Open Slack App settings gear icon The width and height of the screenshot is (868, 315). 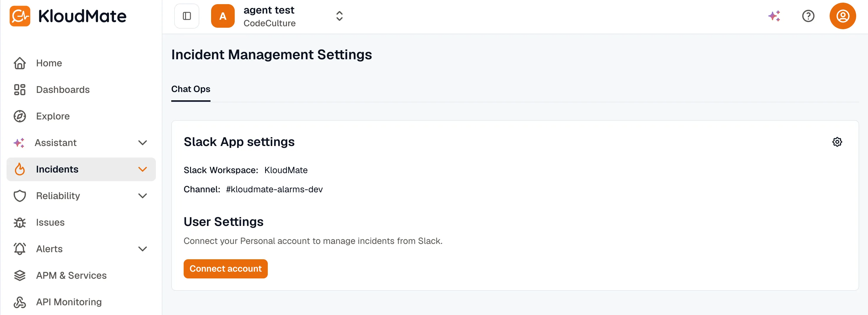[837, 142]
